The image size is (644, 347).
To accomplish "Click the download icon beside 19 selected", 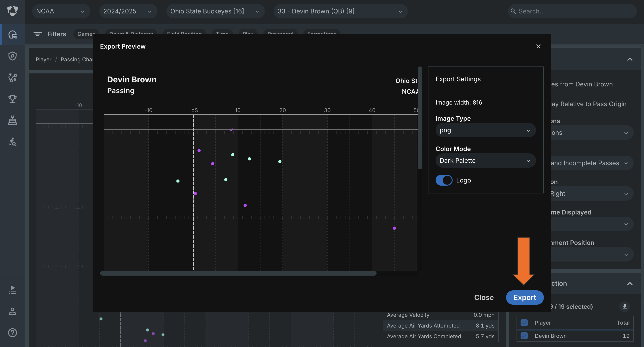I will [625, 306].
